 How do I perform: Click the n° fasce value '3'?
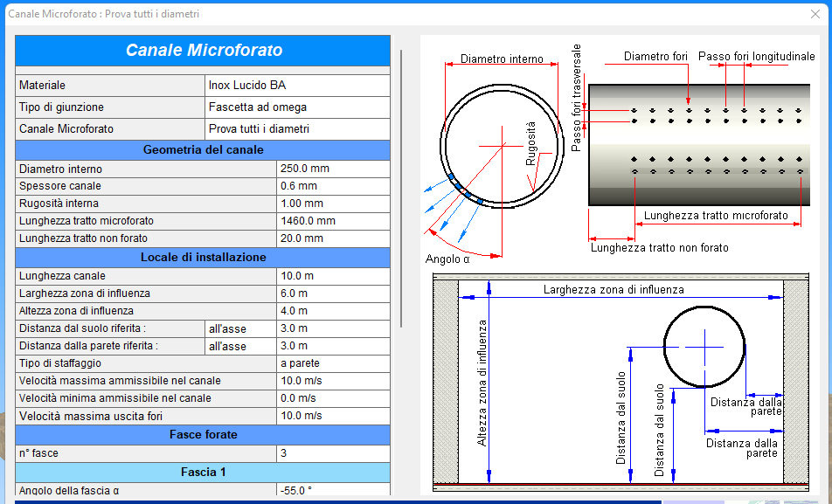coord(333,453)
